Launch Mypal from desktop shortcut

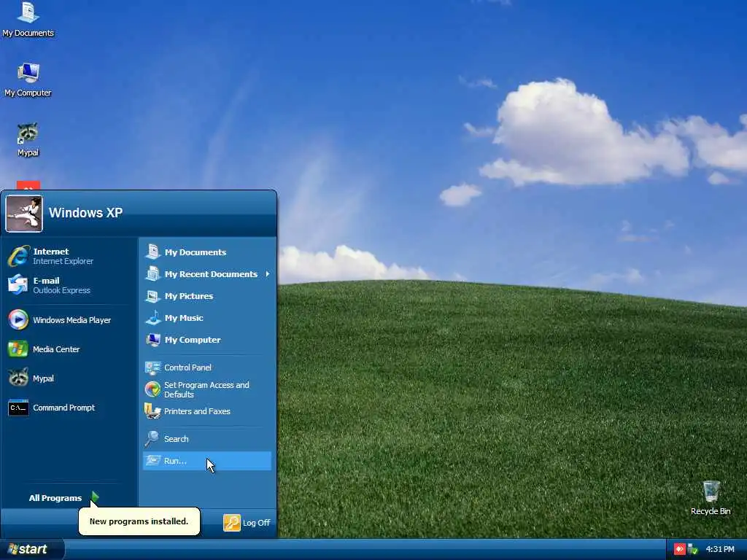(x=28, y=139)
